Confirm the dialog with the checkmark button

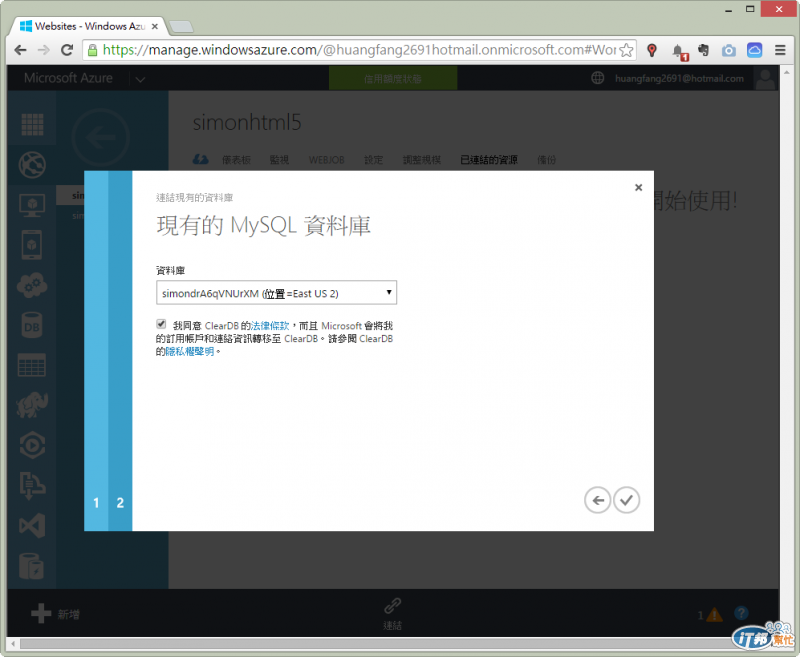(627, 500)
